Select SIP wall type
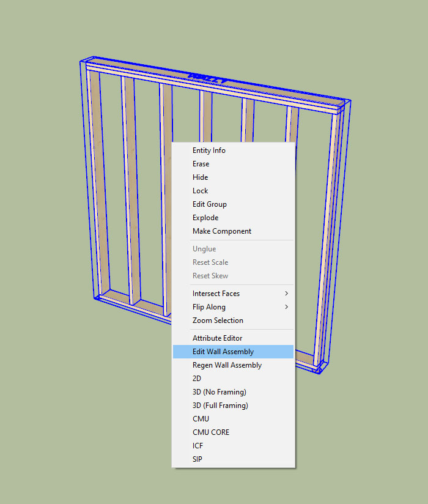 point(197,459)
